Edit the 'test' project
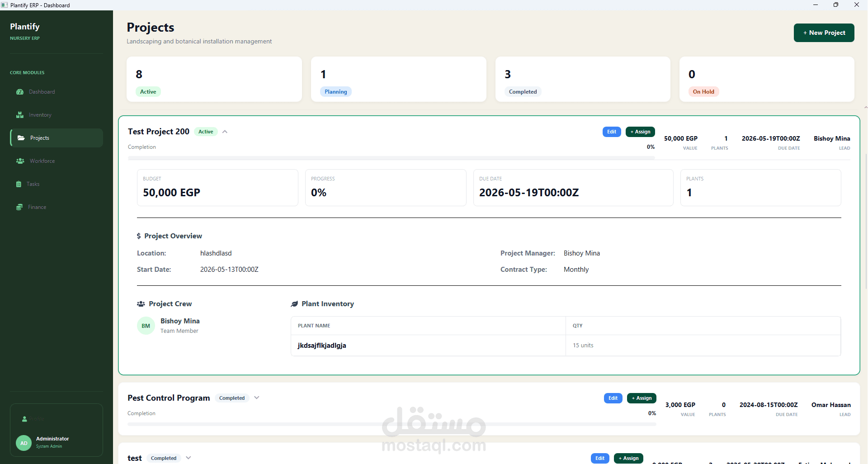Viewport: 868px width, 464px height. (x=600, y=458)
